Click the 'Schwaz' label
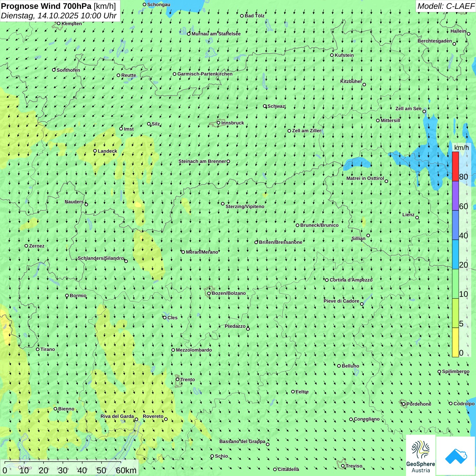The width and height of the screenshot is (476, 476). (x=276, y=106)
